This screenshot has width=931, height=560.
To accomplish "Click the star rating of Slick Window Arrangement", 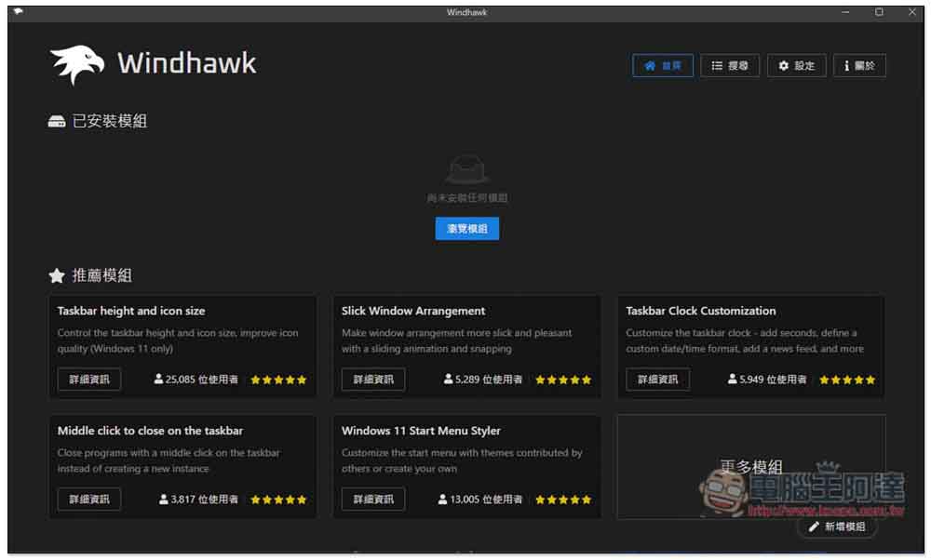I will pyautogui.click(x=563, y=380).
